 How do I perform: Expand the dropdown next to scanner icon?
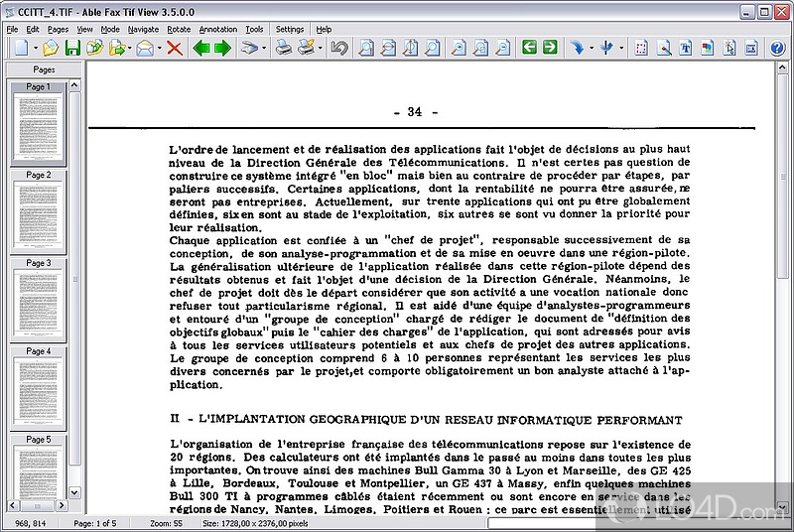point(264,49)
